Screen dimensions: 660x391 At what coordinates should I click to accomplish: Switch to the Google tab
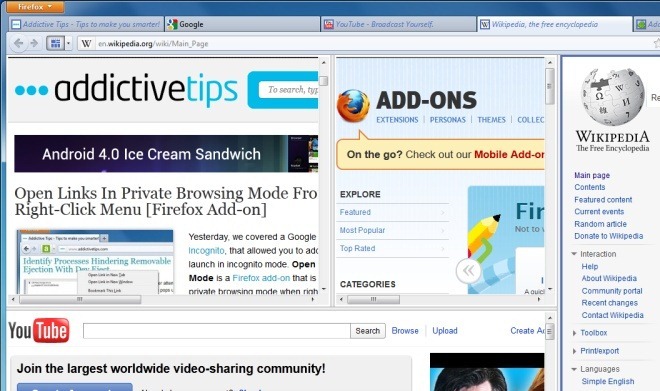242,24
